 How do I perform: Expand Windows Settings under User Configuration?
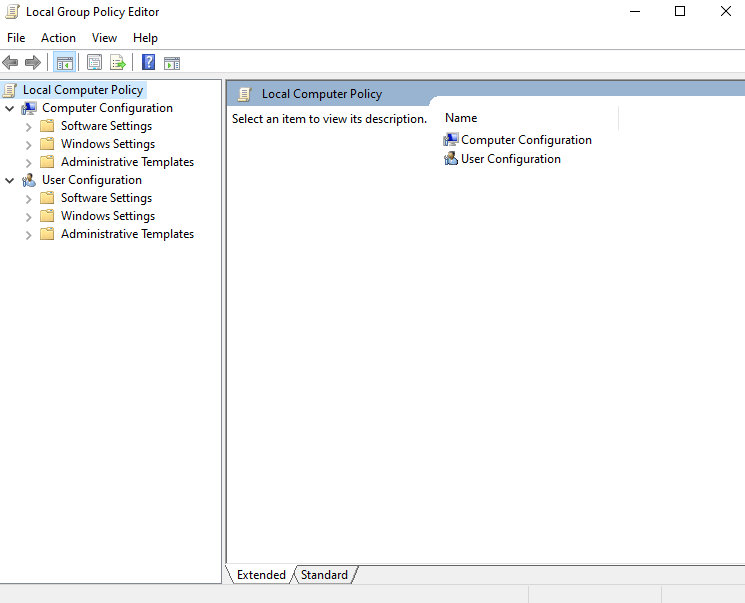tap(28, 216)
